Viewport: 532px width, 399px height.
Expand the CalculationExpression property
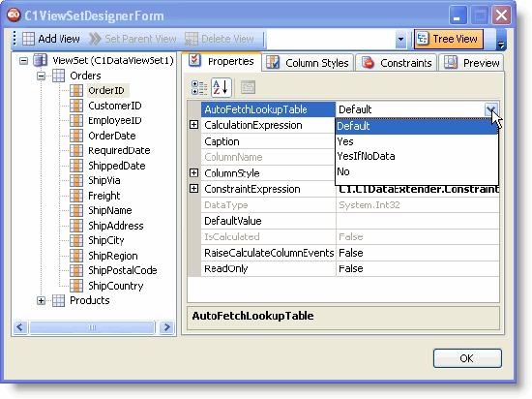[x=193, y=125]
